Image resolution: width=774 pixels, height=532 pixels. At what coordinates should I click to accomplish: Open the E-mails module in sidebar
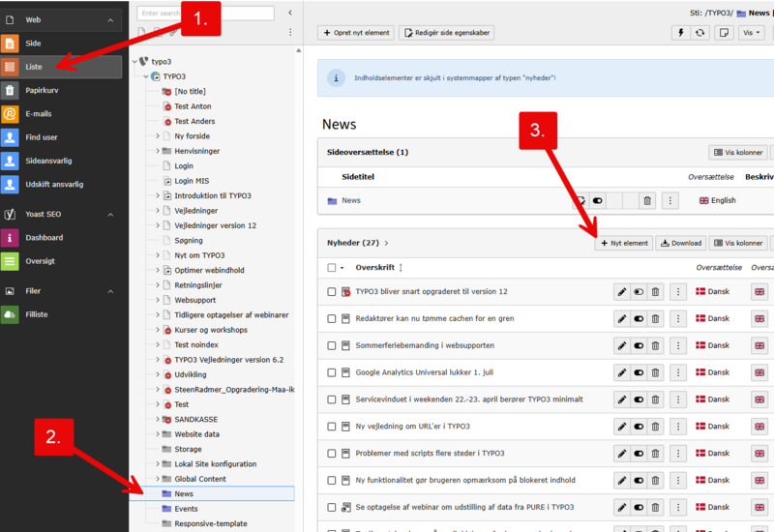tap(39, 114)
